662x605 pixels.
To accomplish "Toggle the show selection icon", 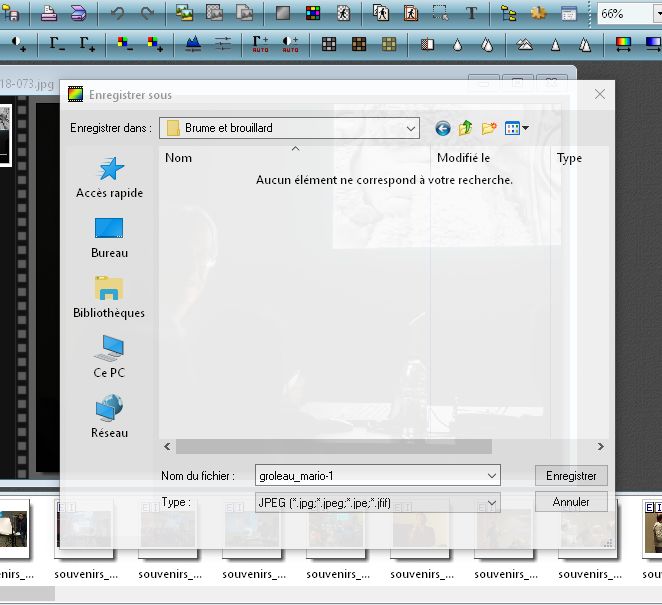I will coord(441,14).
